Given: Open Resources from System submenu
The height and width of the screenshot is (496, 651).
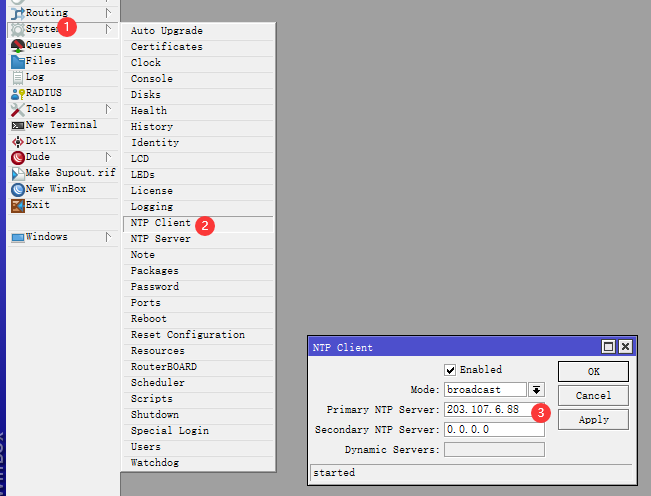Looking at the screenshot, I should (x=198, y=351).
